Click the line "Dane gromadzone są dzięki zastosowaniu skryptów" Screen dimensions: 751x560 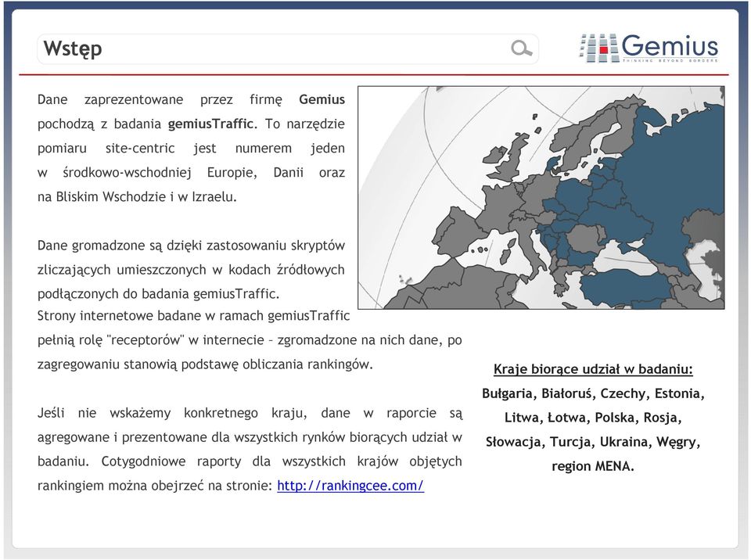point(191,246)
